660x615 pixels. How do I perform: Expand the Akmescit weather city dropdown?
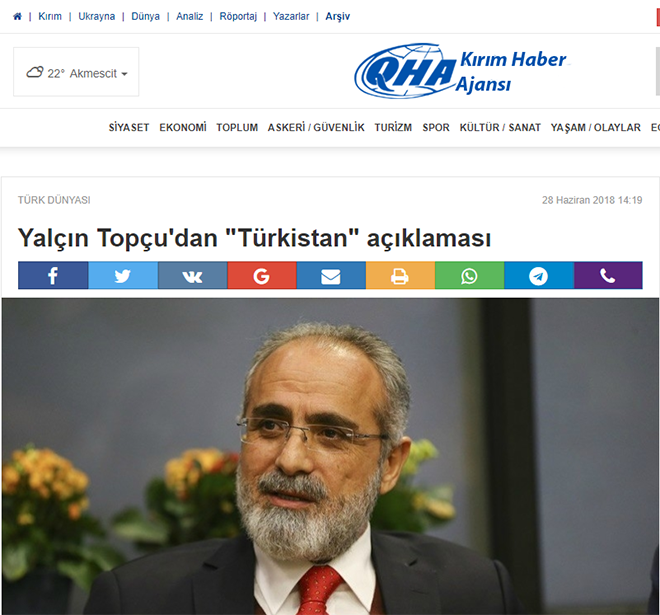pos(76,72)
